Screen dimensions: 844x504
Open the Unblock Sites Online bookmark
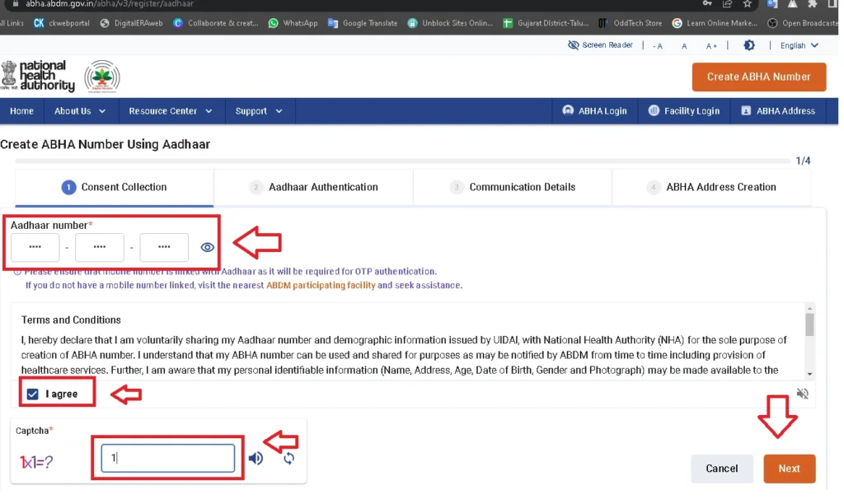click(450, 23)
